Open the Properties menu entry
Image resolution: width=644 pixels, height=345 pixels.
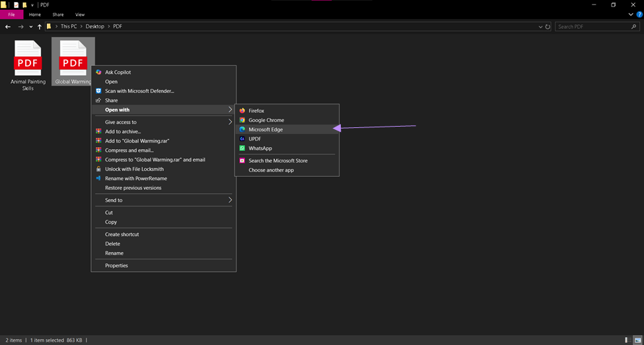(163, 265)
